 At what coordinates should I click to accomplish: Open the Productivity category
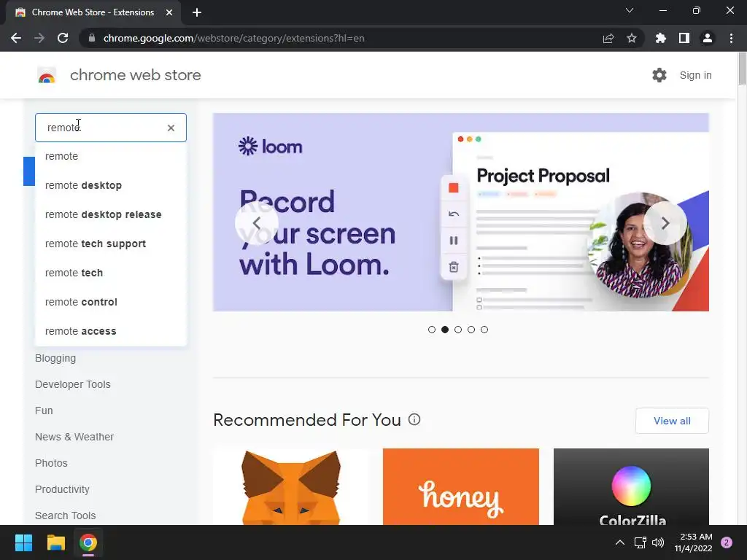(x=62, y=489)
